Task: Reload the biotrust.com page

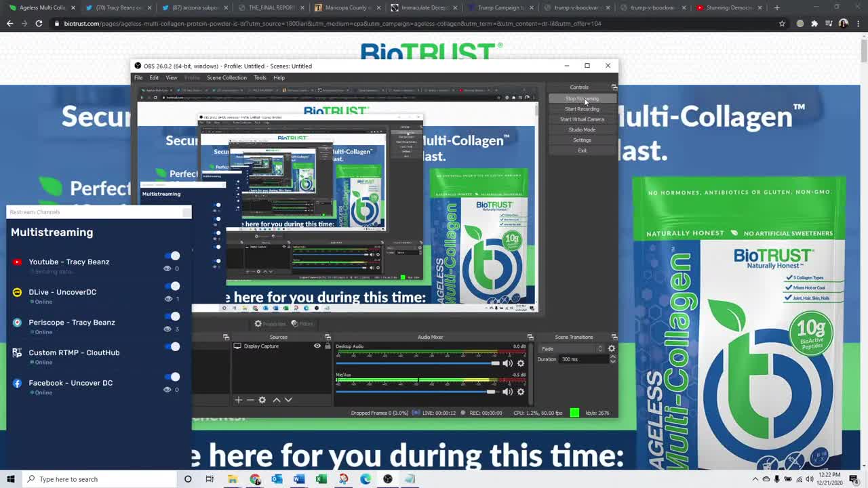Action: pos(39,23)
